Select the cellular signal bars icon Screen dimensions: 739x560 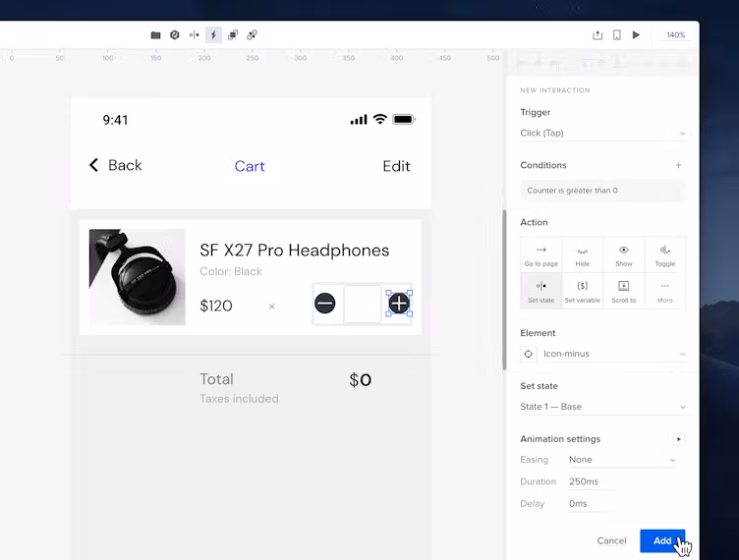[359, 120]
